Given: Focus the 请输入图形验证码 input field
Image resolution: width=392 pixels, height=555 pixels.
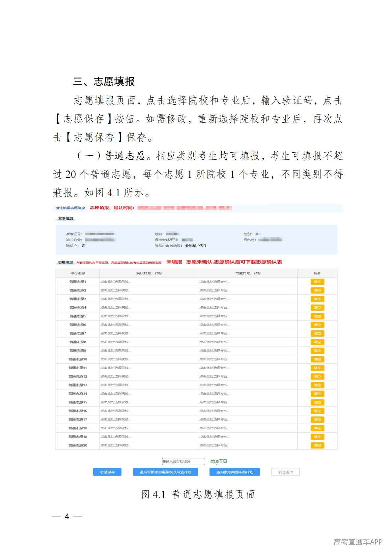Looking at the screenshot, I should click(183, 461).
